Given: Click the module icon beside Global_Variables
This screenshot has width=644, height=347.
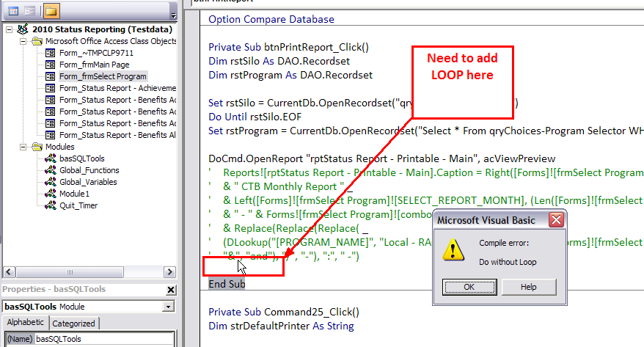Looking at the screenshot, I should [50, 181].
